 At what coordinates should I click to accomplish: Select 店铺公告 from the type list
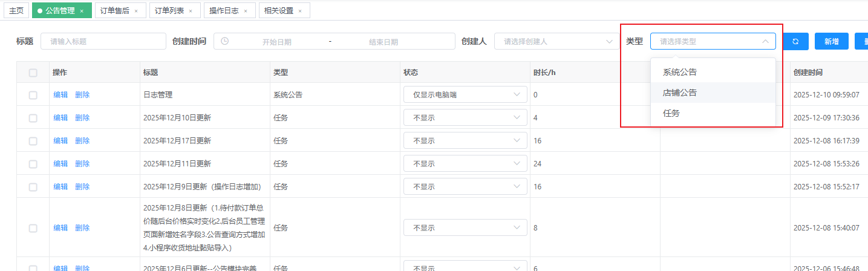pos(680,93)
